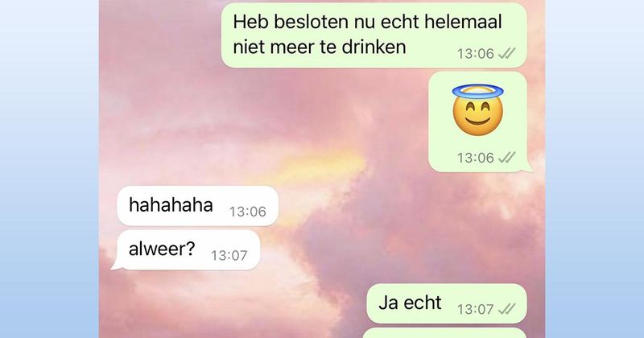Screen dimensions: 644x338
Task: Select the 'alweer?' received message
Action: pyautogui.click(x=188, y=249)
